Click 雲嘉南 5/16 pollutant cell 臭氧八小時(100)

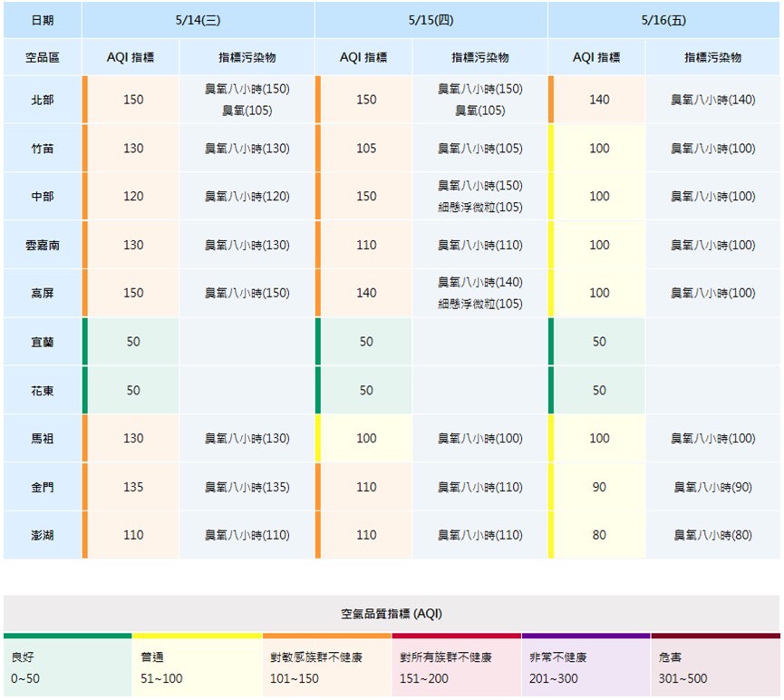tap(713, 245)
